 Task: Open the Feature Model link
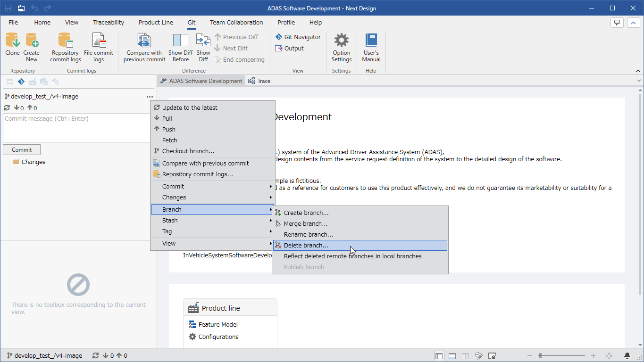(x=218, y=324)
